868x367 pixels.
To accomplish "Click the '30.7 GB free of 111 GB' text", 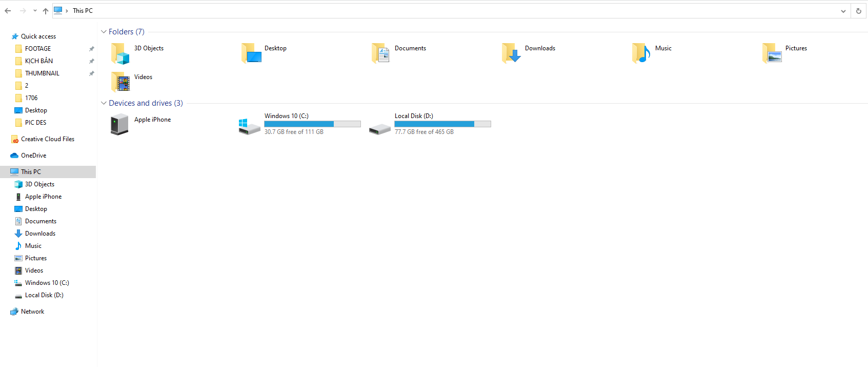I will click(294, 132).
